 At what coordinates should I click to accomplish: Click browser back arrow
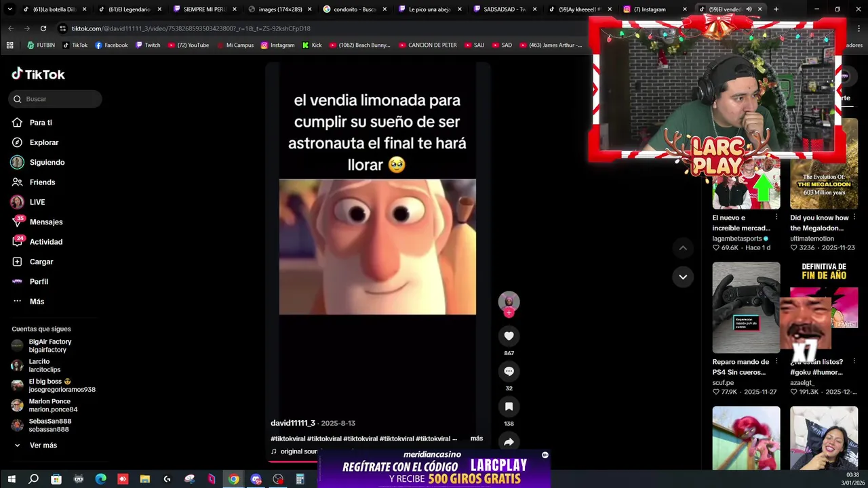[11, 28]
